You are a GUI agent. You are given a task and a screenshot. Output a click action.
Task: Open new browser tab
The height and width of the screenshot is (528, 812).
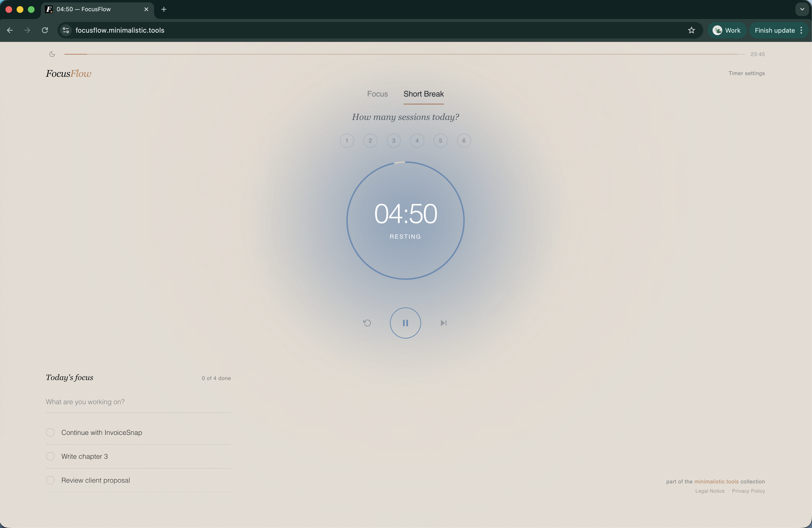[x=164, y=9]
